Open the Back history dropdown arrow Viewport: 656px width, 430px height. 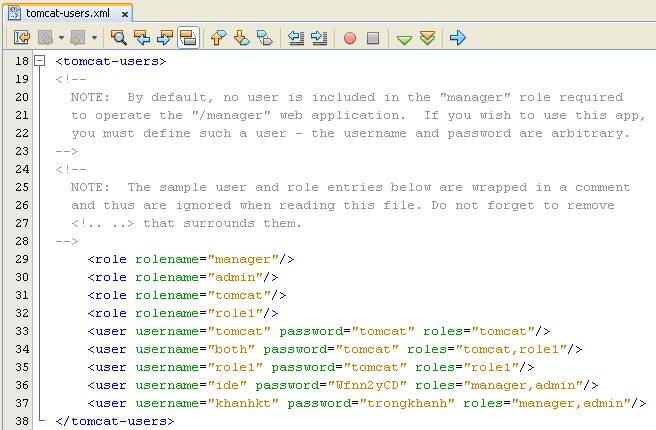point(61,38)
